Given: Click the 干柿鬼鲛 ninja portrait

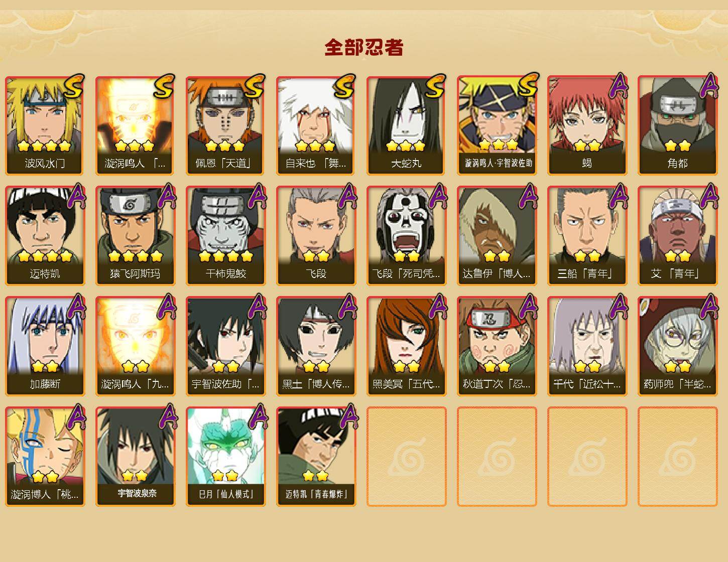Looking at the screenshot, I should point(226,236).
